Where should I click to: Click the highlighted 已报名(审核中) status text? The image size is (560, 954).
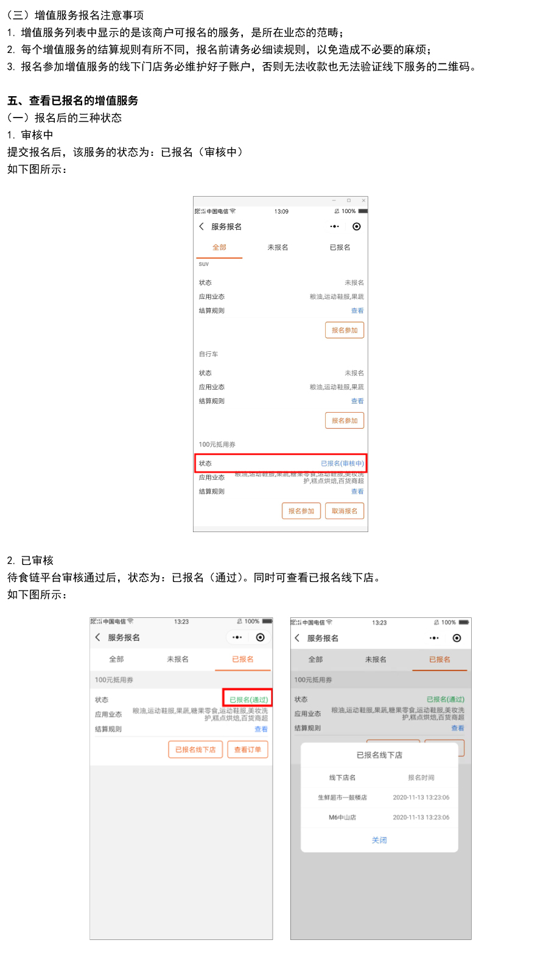pos(342,463)
